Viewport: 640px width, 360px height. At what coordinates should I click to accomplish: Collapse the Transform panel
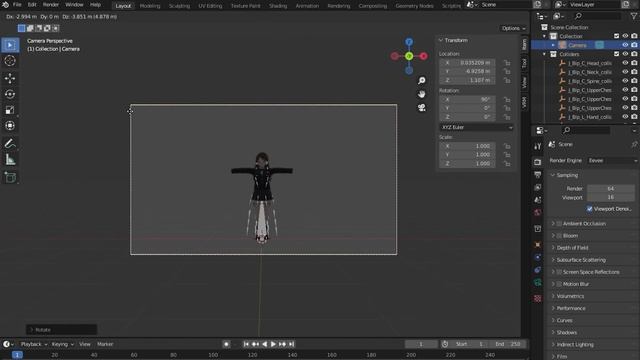point(441,40)
